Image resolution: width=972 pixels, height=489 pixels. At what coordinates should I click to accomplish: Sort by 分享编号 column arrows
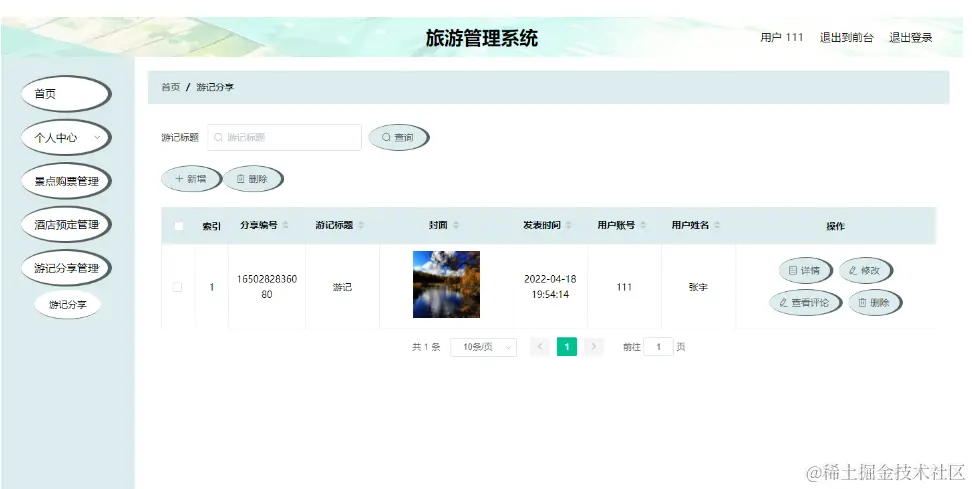[285, 225]
